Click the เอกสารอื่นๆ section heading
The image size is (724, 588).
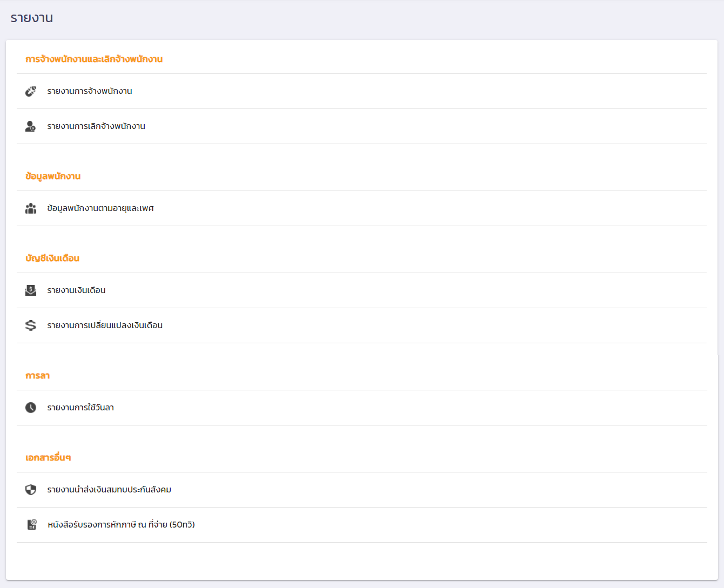[48, 458]
